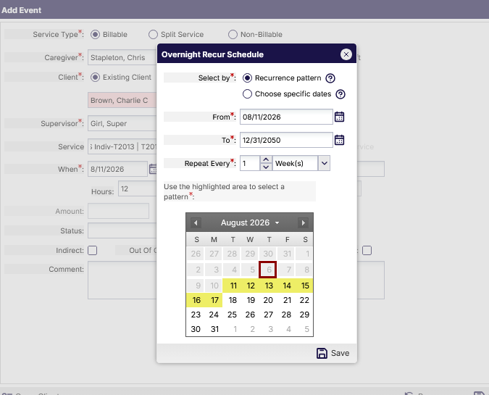Screen dimensions: 489x395
Task: Close the Overnight Recur Schedule dialog
Action: click(x=346, y=54)
